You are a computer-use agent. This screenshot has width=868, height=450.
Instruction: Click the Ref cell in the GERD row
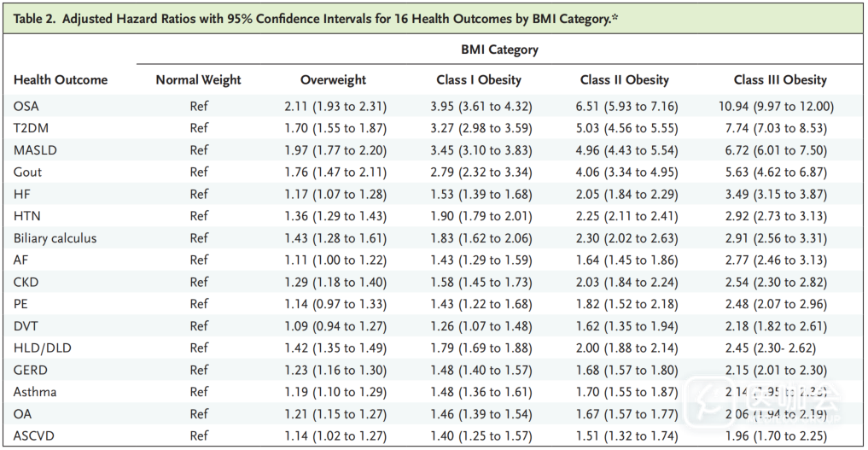[199, 370]
